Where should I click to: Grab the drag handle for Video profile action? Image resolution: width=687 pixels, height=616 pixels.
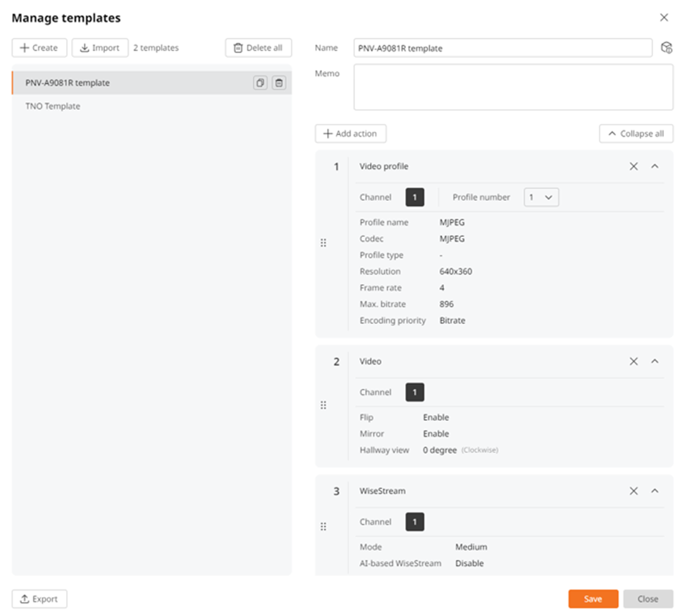pyautogui.click(x=323, y=243)
